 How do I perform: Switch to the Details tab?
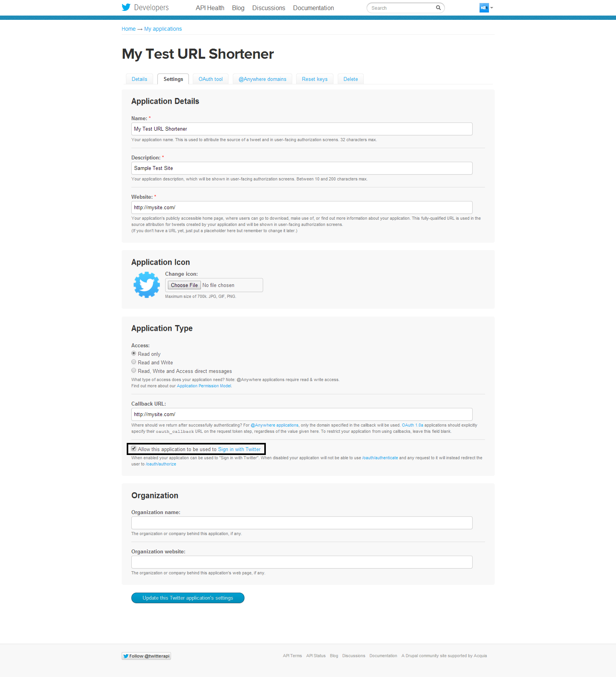(139, 79)
